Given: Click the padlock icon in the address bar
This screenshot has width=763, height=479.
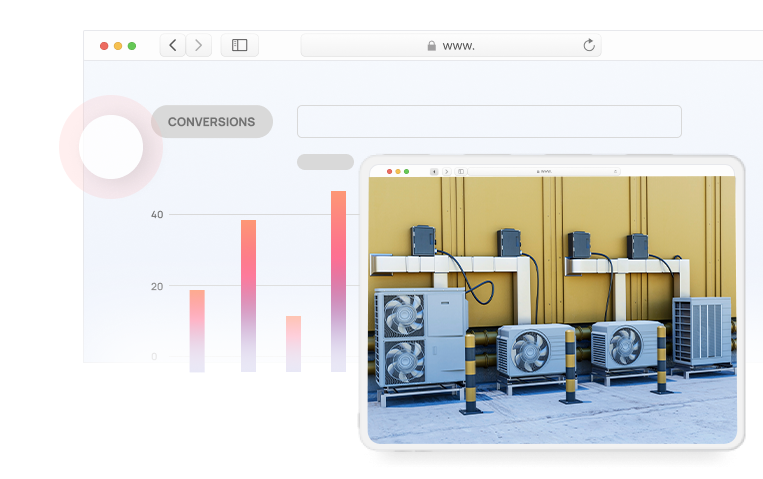Looking at the screenshot, I should (432, 46).
